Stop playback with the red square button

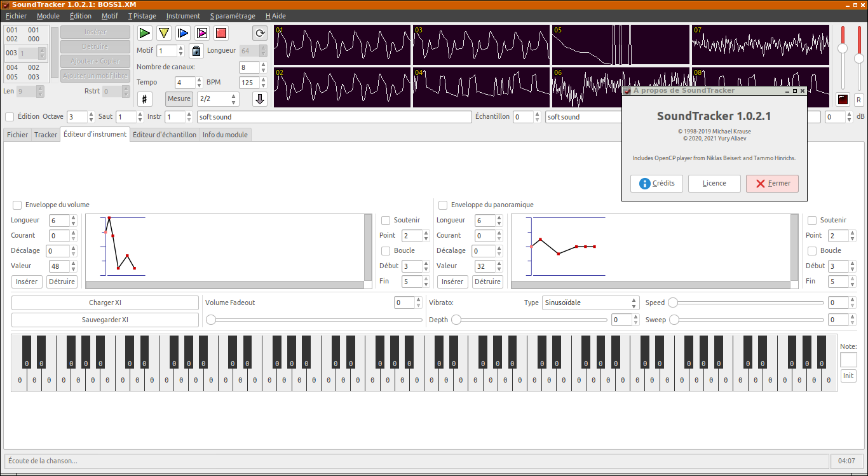(x=221, y=33)
